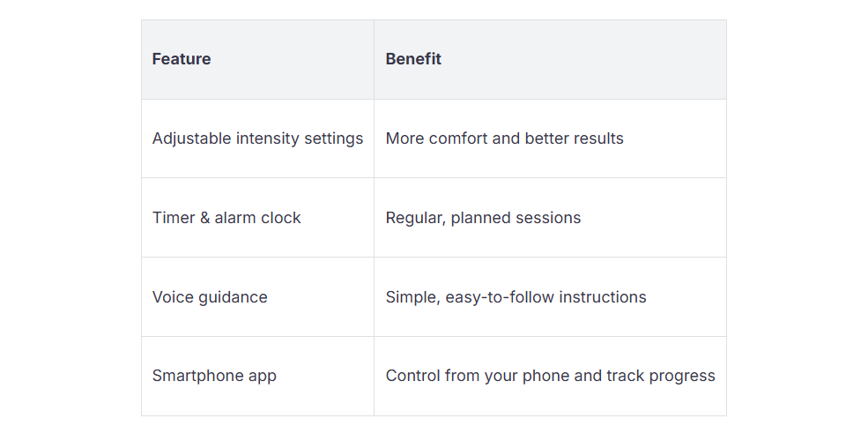Select the Voice guidance cell
The image size is (868, 441).
[x=257, y=297]
